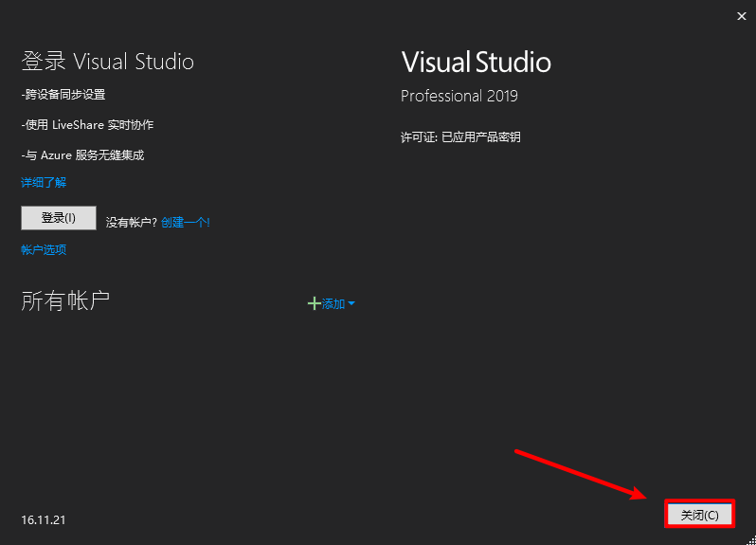Click the resize grip in the window corner
This screenshot has height=545, width=756.
tap(751, 540)
